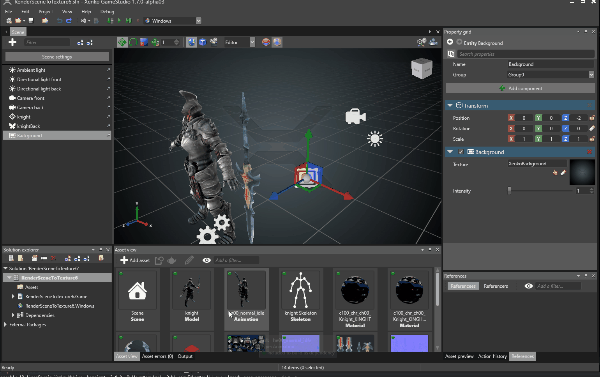This screenshot has width=600, height=377.
Task: Select the translation gizmo tool in scene toolbar
Action: tap(122, 42)
